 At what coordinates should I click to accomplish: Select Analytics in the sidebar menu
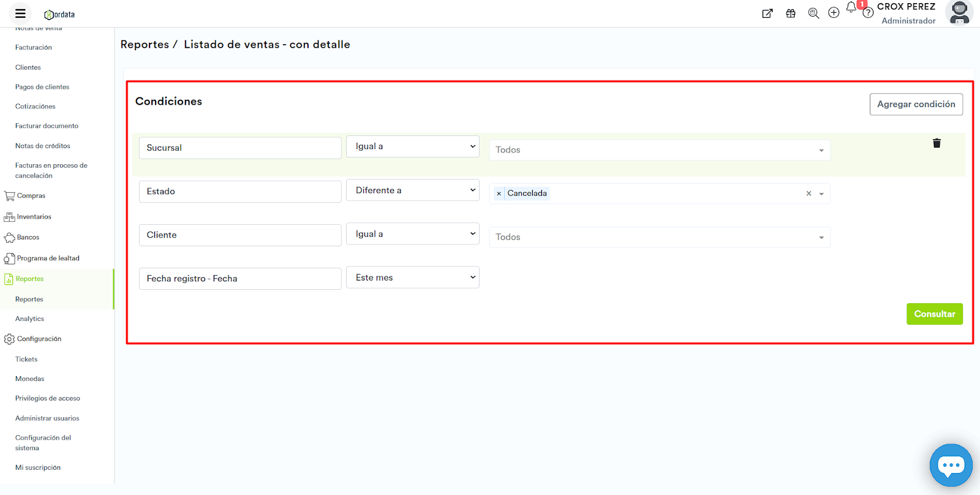(x=29, y=319)
